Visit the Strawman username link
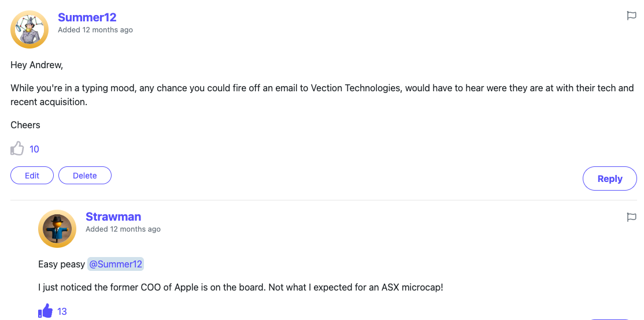644x320 pixels. coord(113,217)
